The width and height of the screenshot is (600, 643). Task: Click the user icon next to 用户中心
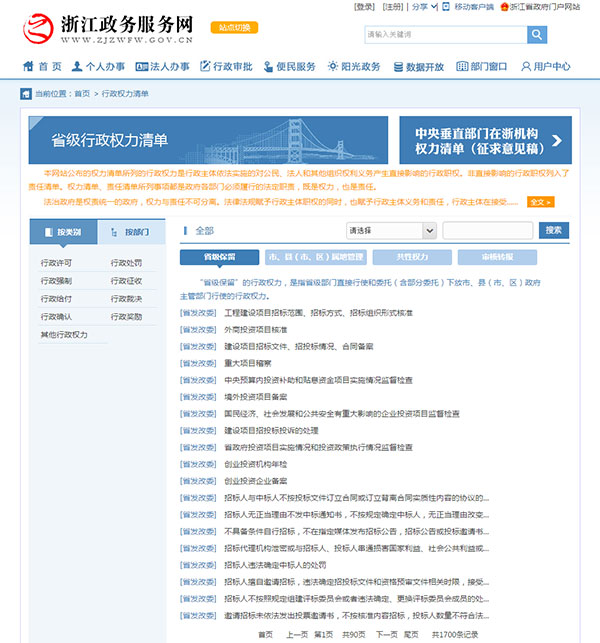pyautogui.click(x=526, y=67)
